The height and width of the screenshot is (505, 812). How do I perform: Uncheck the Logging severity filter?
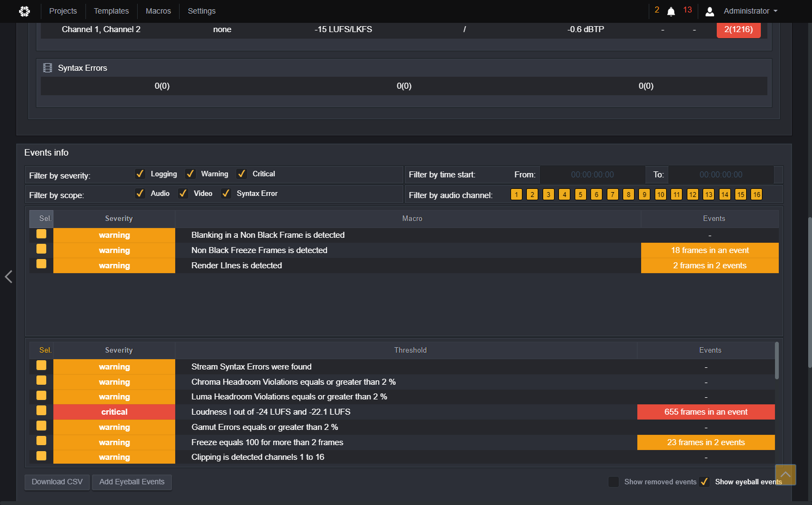[x=140, y=174]
